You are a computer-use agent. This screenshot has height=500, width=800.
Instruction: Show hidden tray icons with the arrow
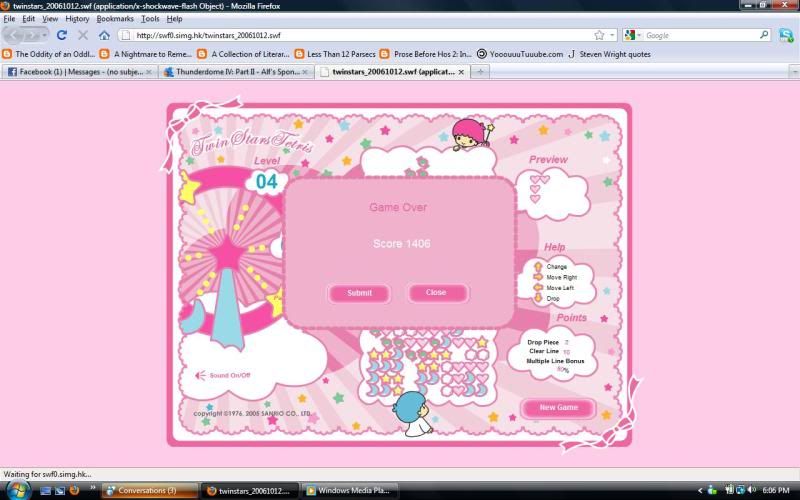pos(700,491)
